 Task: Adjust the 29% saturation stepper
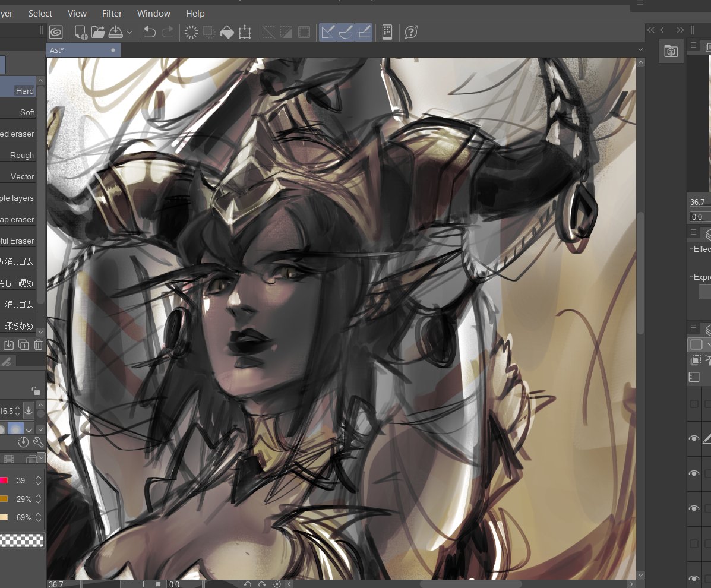[38, 499]
